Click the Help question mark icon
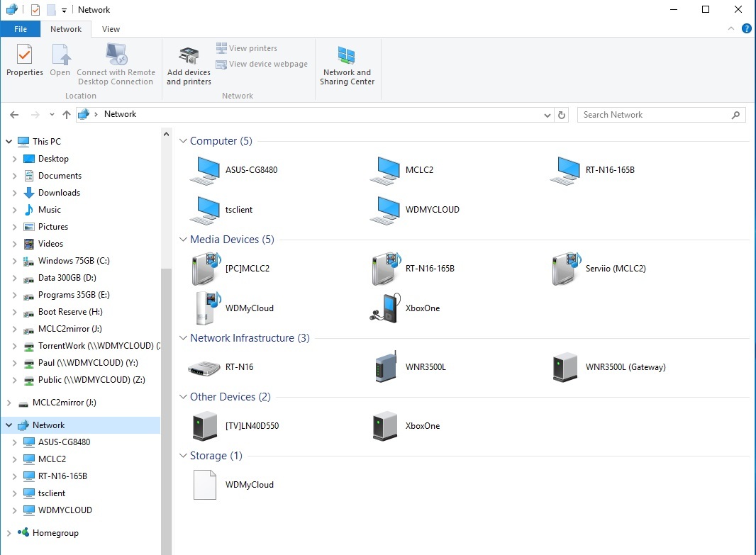 (746, 29)
